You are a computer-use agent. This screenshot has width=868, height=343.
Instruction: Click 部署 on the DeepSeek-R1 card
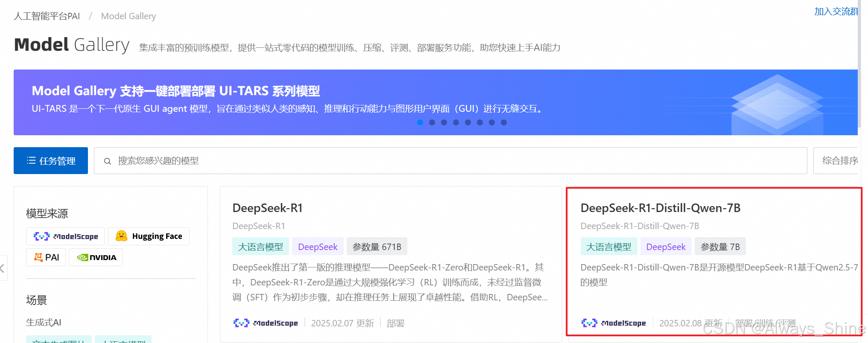(x=395, y=323)
